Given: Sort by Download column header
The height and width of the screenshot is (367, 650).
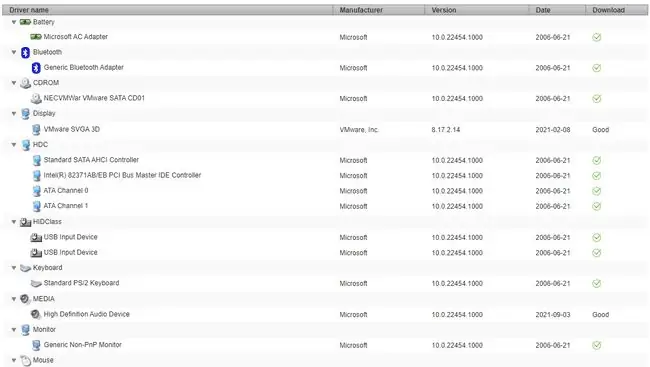Looking at the screenshot, I should click(616, 10).
